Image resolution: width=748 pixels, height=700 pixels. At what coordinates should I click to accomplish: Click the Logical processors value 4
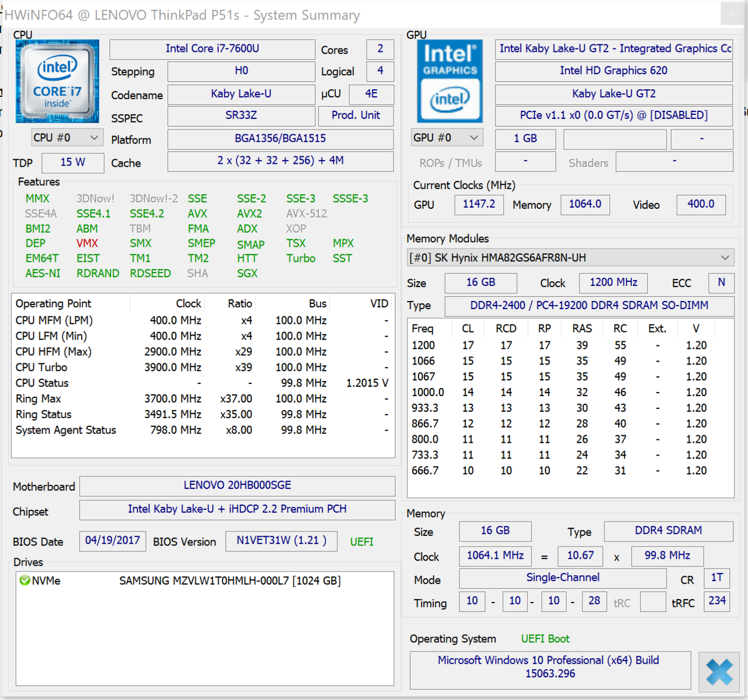(380, 71)
